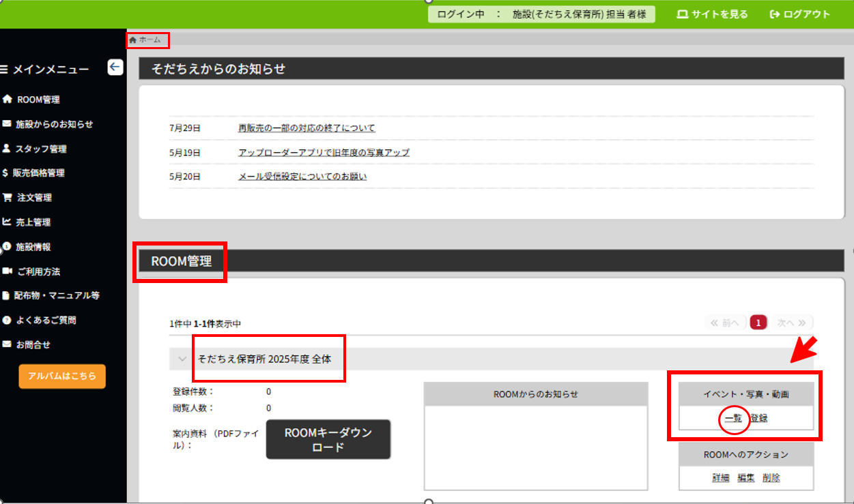Screen dimensions: 854x504
Task: Click the 一覧 link under イベント・写真・動画
Action: point(733,418)
